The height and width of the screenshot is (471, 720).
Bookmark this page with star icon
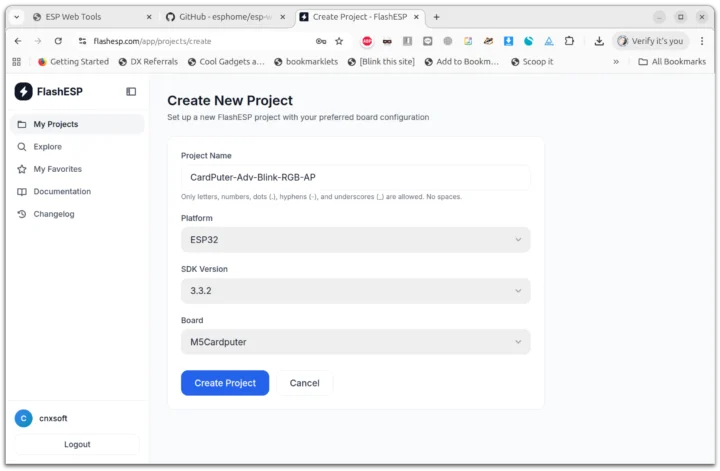(x=339, y=41)
